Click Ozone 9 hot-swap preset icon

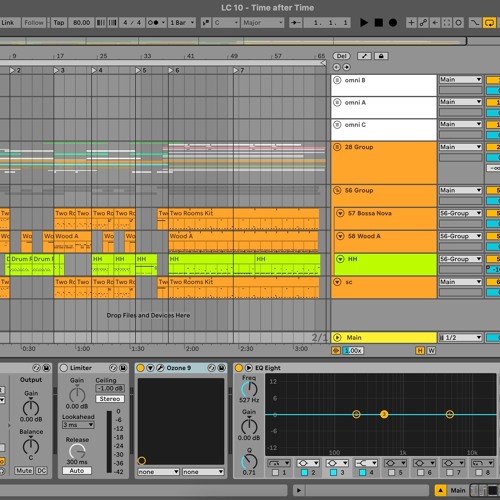tap(211, 368)
